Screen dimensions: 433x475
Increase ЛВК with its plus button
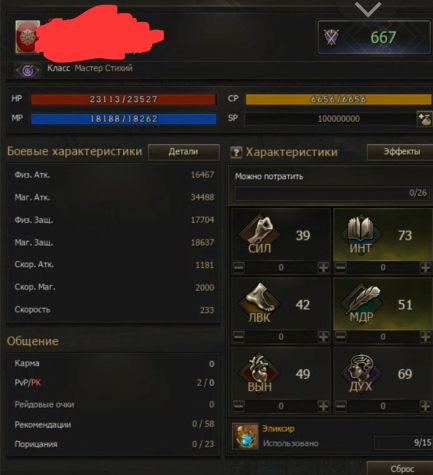[x=323, y=336]
